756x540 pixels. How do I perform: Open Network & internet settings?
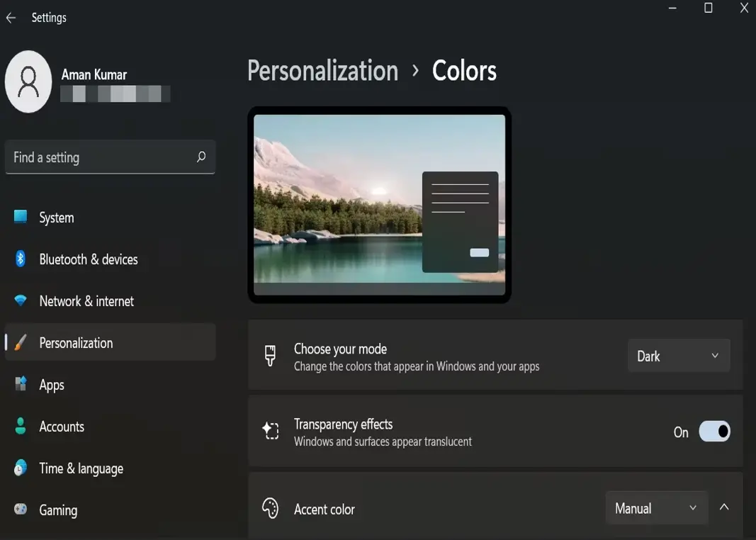coord(110,301)
